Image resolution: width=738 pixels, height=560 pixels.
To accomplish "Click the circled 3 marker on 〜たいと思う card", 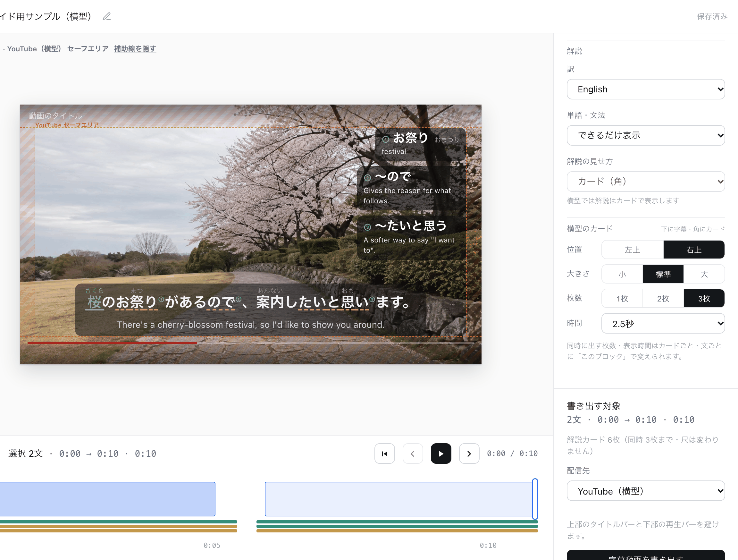I will tap(367, 227).
